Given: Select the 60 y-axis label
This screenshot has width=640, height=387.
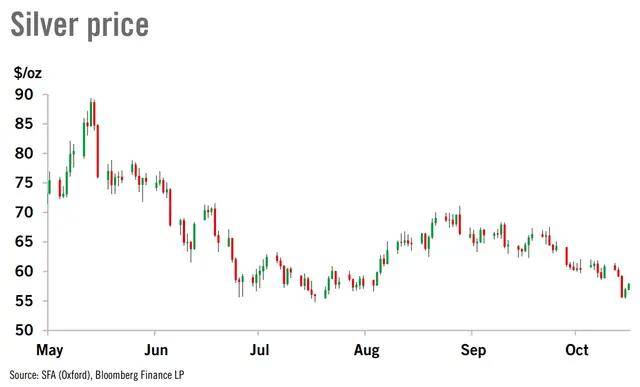Looking at the screenshot, I should (x=24, y=271).
